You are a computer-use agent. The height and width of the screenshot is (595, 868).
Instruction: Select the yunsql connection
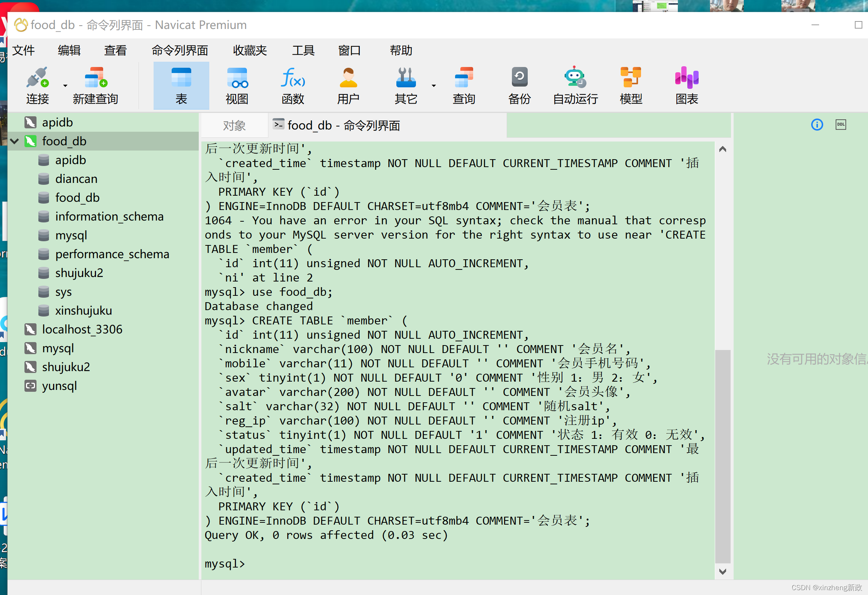click(59, 385)
